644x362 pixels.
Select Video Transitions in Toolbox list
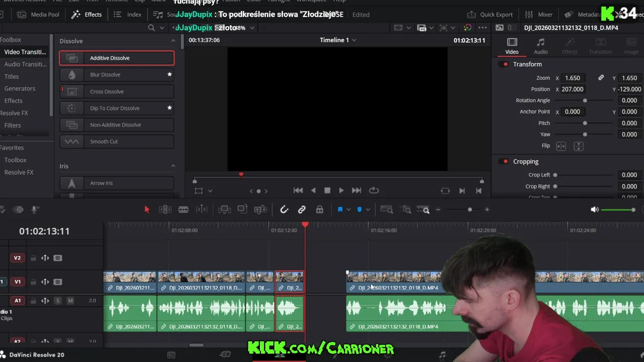(x=25, y=52)
